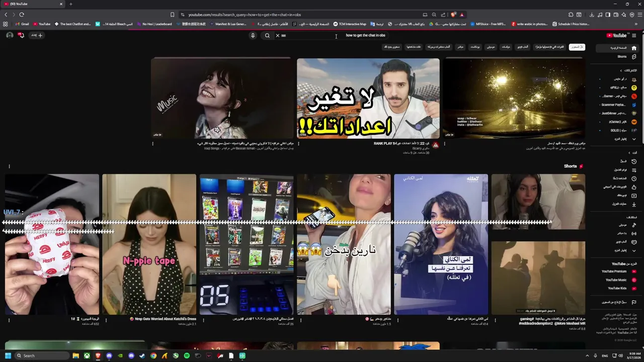
Task: Click the magnifier search button
Action: [267, 36]
